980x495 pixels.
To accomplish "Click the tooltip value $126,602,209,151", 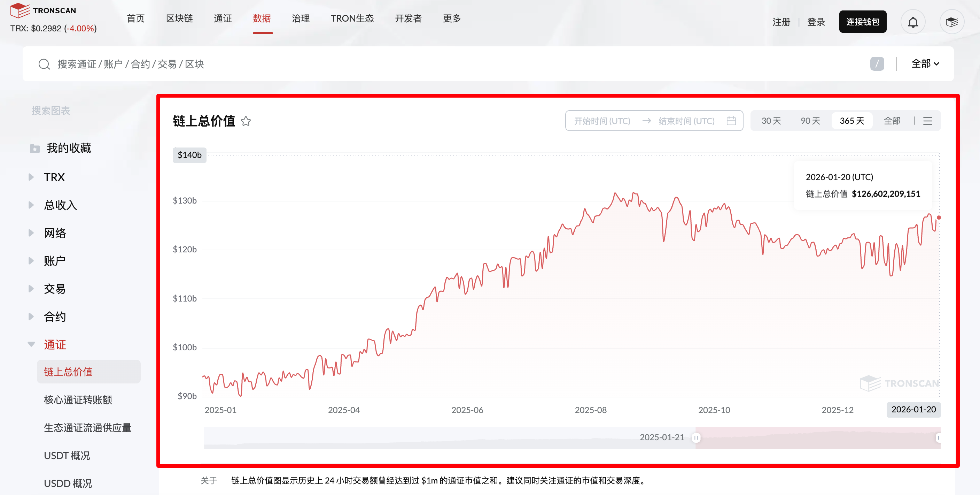I will [886, 194].
